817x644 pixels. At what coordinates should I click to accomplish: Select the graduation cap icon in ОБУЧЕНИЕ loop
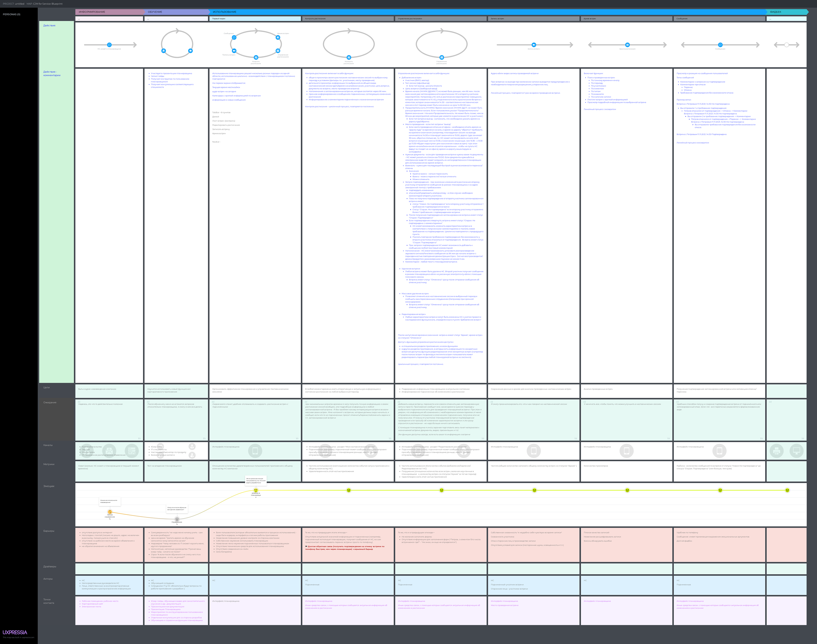tap(190, 50)
